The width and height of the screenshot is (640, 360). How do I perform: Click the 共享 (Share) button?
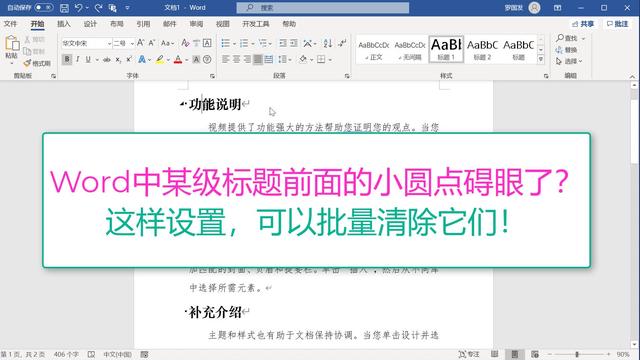(583, 24)
